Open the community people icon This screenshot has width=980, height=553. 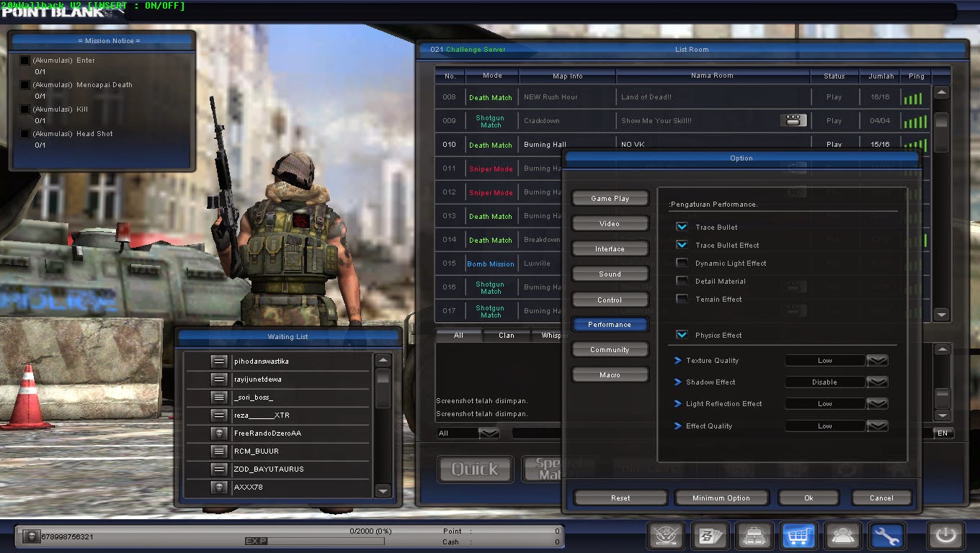click(843, 536)
